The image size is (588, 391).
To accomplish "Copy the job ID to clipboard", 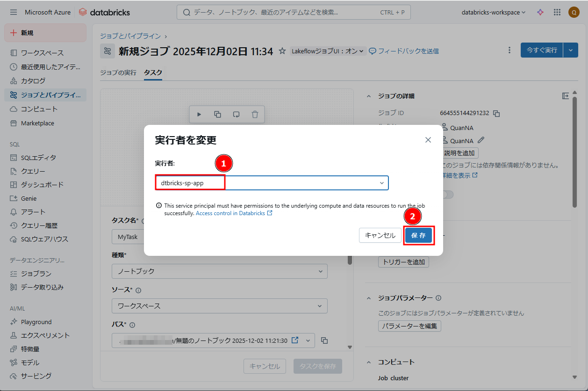I will coord(497,113).
